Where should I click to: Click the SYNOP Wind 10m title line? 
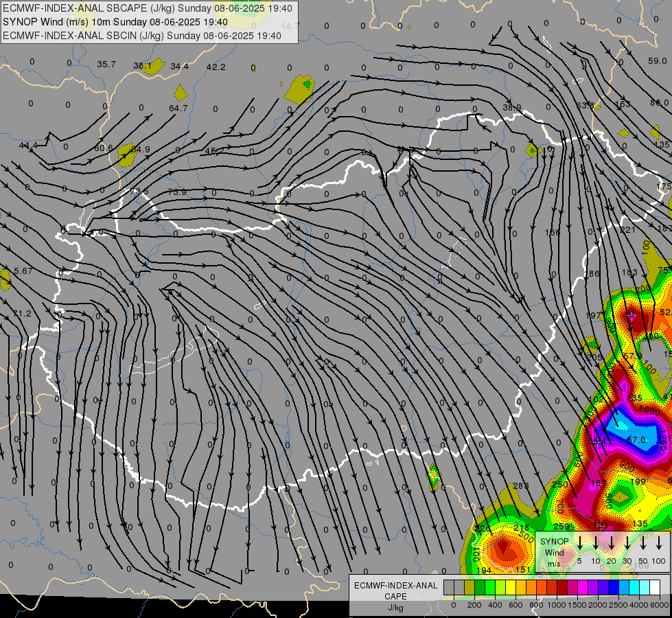point(115,22)
